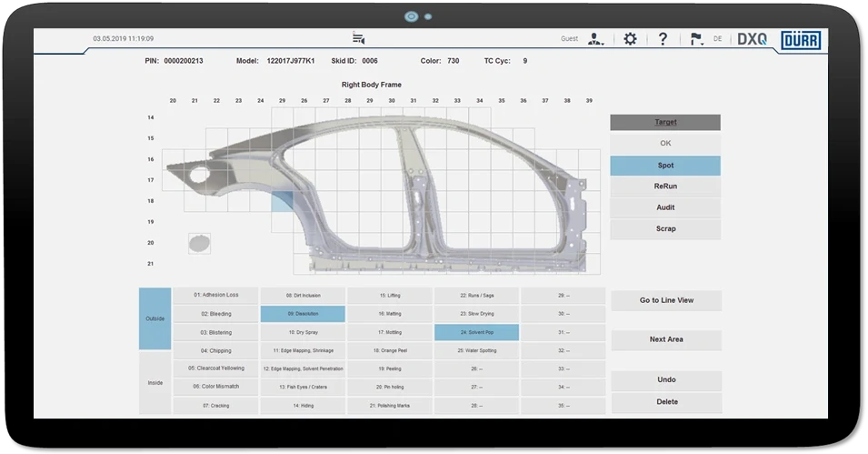Toggle defect 21: Polishing Marks
Image resolution: width=868 pixels, height=454 pixels.
[x=390, y=405]
